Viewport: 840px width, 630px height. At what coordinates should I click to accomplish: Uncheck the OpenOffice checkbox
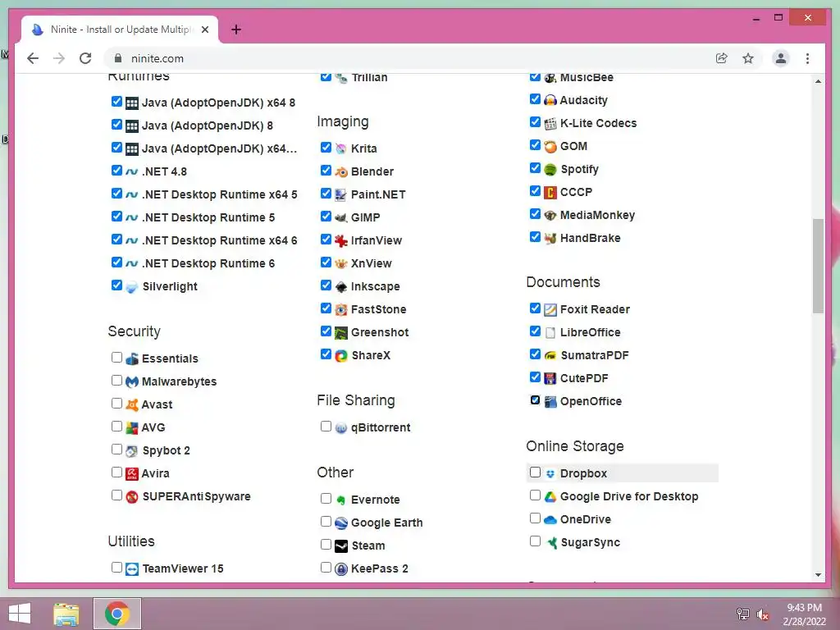point(535,400)
